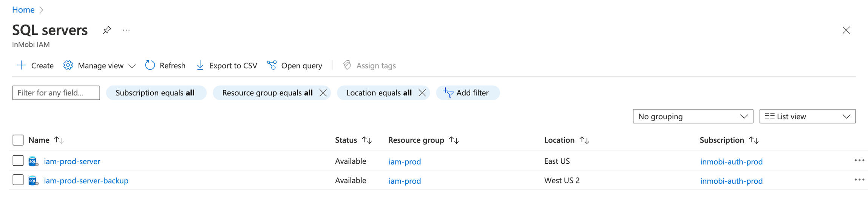Check the iam-prod-server-backup row checkbox
The width and height of the screenshot is (868, 209).
click(18, 180)
